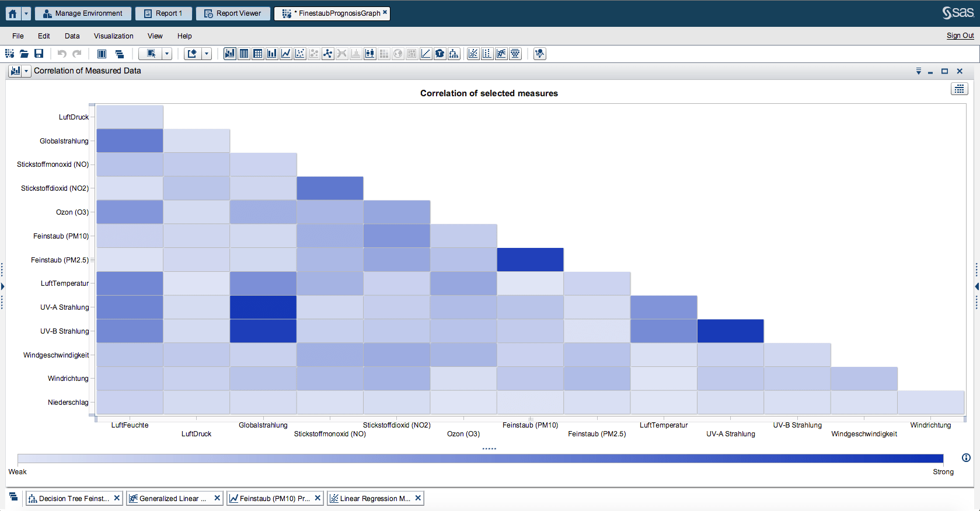980x511 pixels.
Task: Expand the left side panel arrow
Action: [2, 286]
